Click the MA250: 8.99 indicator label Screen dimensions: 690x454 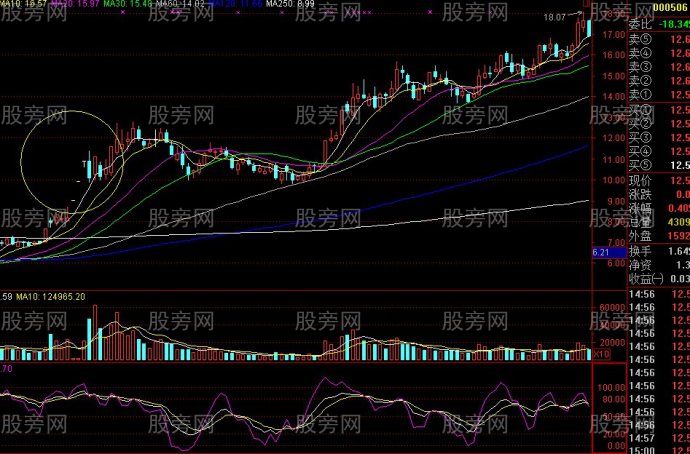click(x=290, y=4)
